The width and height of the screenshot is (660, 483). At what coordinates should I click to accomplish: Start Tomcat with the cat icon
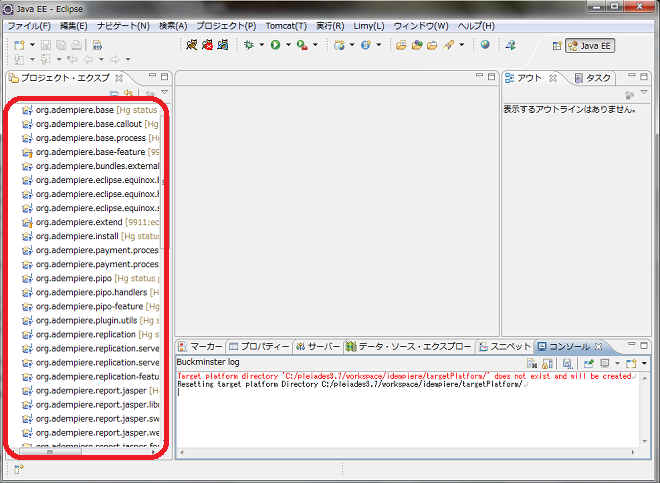[x=192, y=45]
